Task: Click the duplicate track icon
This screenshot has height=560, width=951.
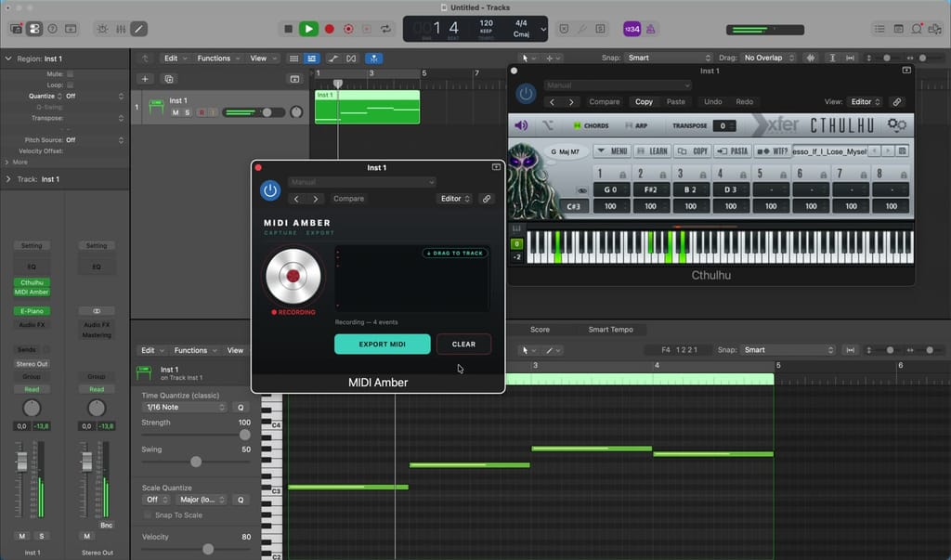Action: pyautogui.click(x=169, y=79)
